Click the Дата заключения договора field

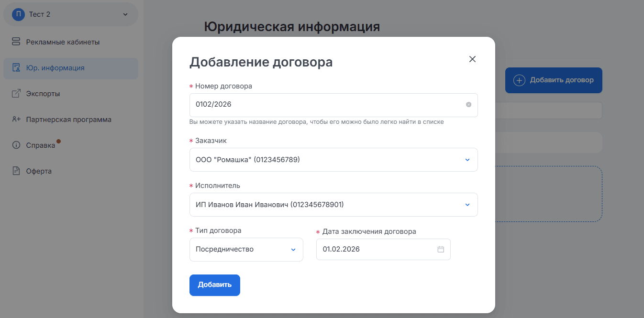coord(383,250)
